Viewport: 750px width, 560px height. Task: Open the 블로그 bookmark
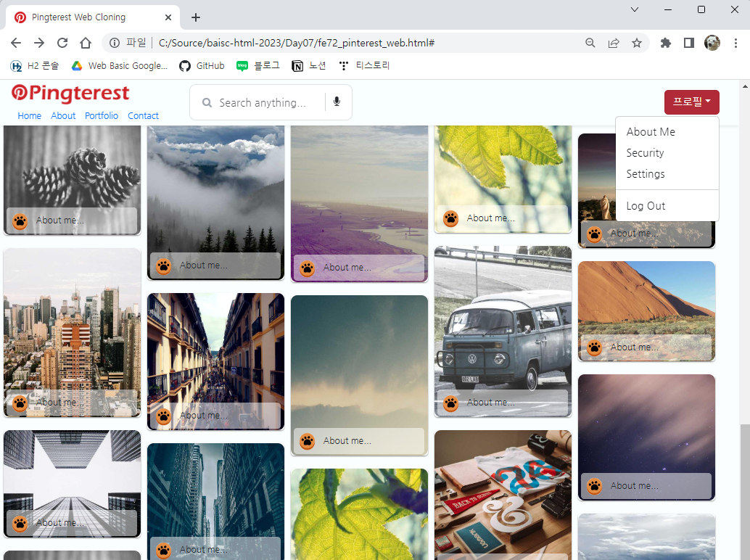point(258,66)
